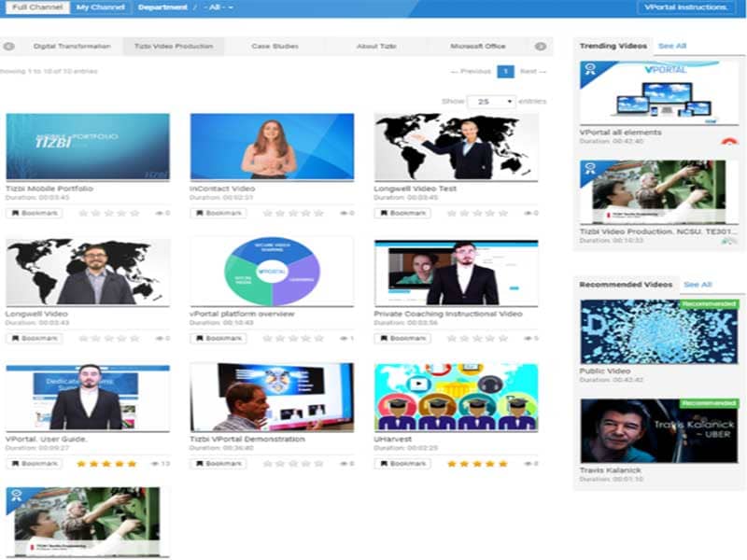Rate Tizbi VPortal Demonstration three stars

coord(293,463)
